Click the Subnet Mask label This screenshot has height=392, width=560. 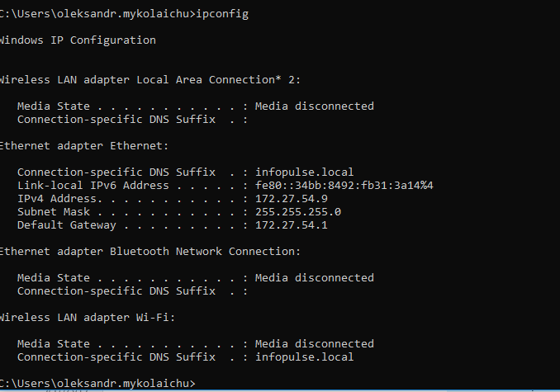coord(54,212)
